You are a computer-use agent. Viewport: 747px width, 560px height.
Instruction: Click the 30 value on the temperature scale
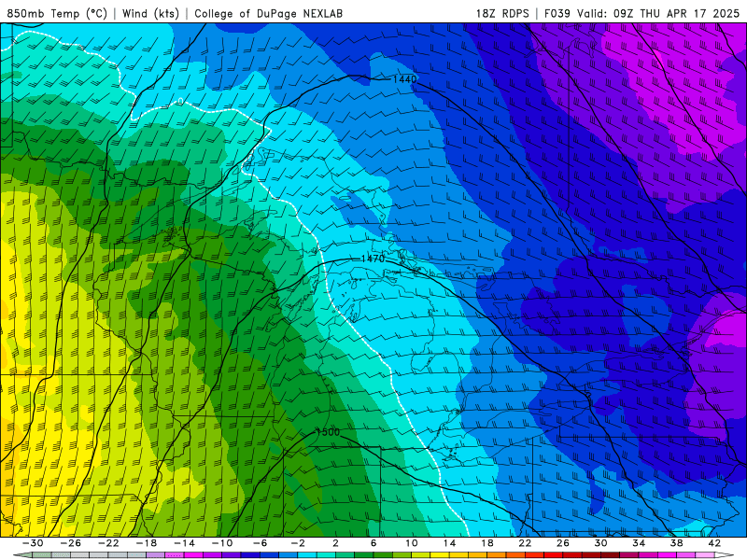[600, 543]
